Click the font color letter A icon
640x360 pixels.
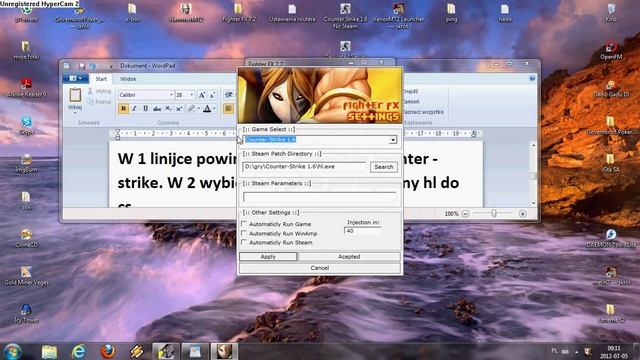207,109
